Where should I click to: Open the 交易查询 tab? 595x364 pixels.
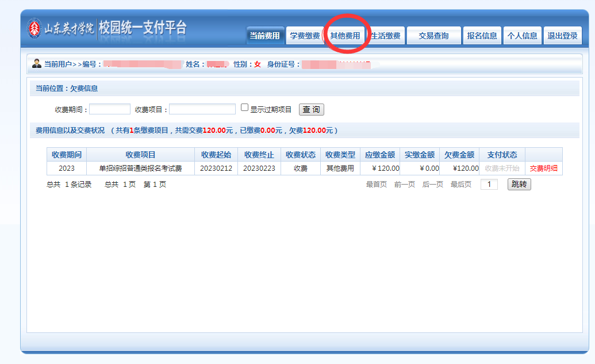[433, 36]
